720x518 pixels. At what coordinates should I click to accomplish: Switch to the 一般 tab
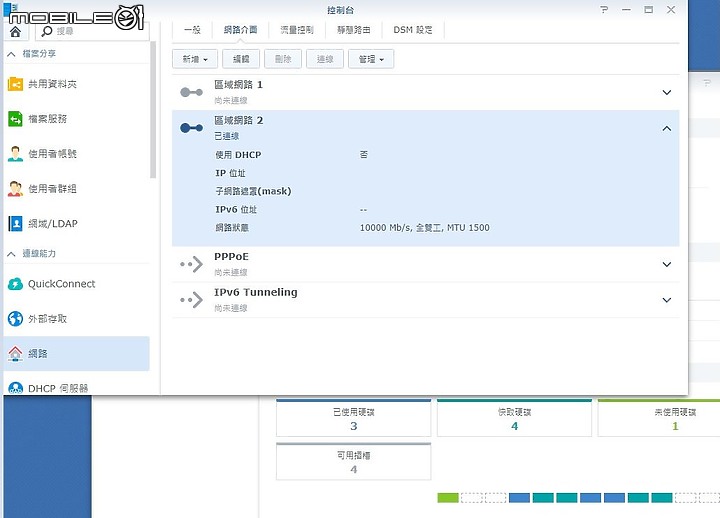tap(192, 30)
